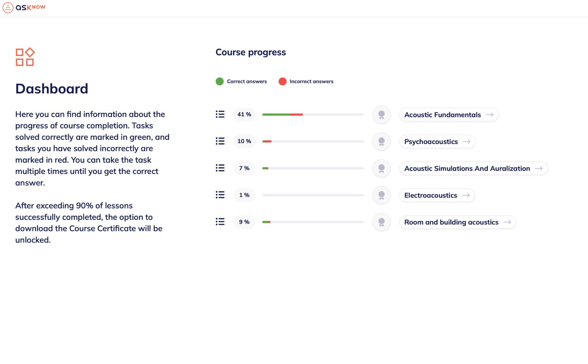Screen dimensions: 588x364
Task: Click the orange Dashboard shapes icon
Action: (25, 57)
